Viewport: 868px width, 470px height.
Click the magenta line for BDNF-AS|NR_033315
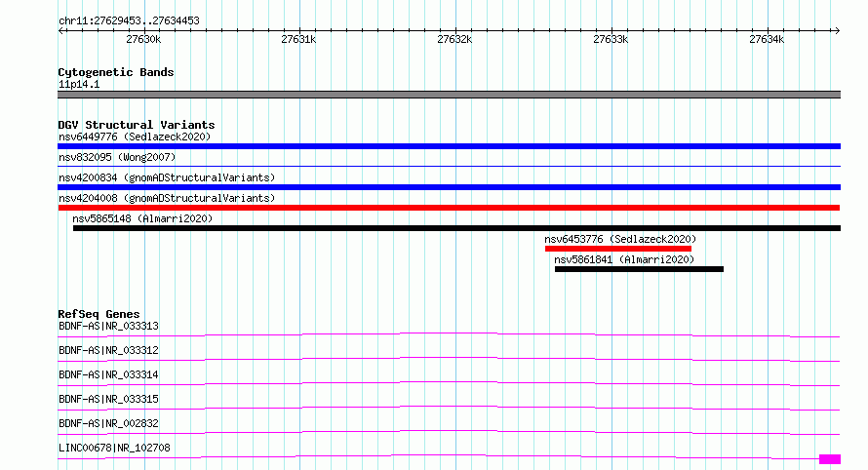[x=449, y=408]
